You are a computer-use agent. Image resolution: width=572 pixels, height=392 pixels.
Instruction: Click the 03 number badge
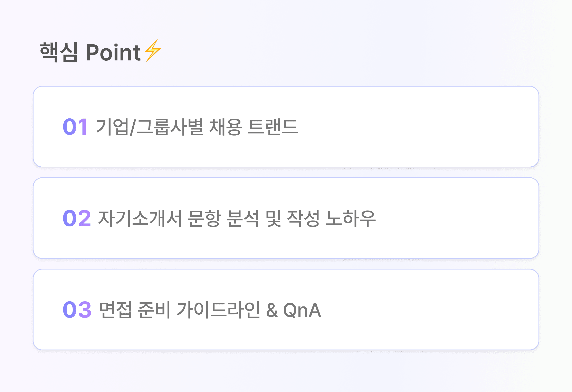tap(77, 310)
